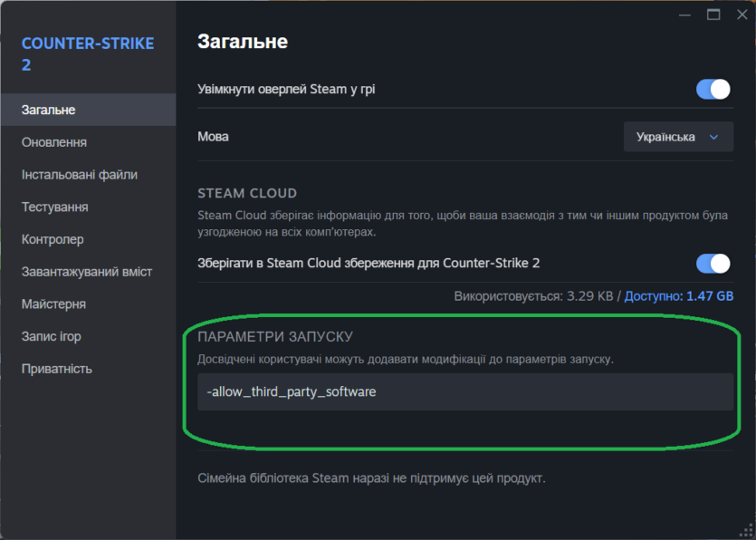The image size is (756, 540).
Task: Open the Мова language dropdown
Action: tap(678, 137)
